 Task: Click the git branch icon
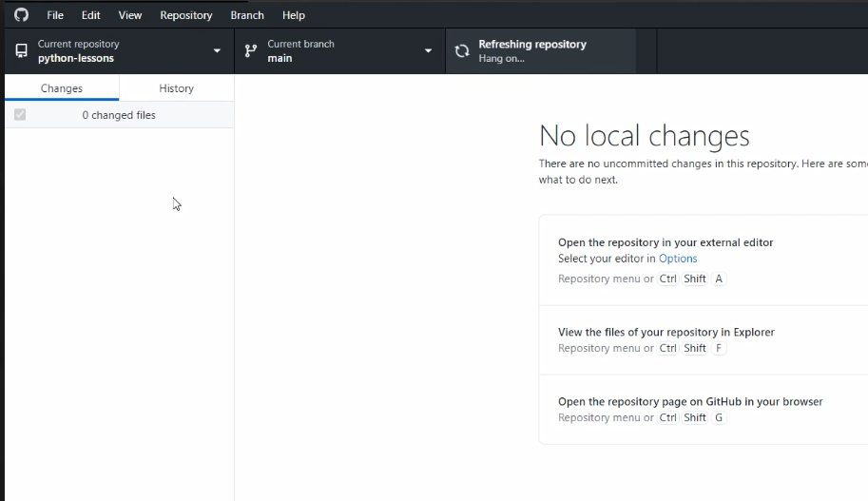[x=251, y=51]
